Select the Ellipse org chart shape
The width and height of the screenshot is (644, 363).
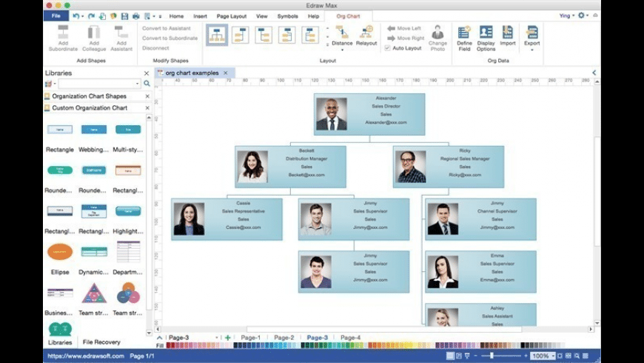(x=60, y=252)
